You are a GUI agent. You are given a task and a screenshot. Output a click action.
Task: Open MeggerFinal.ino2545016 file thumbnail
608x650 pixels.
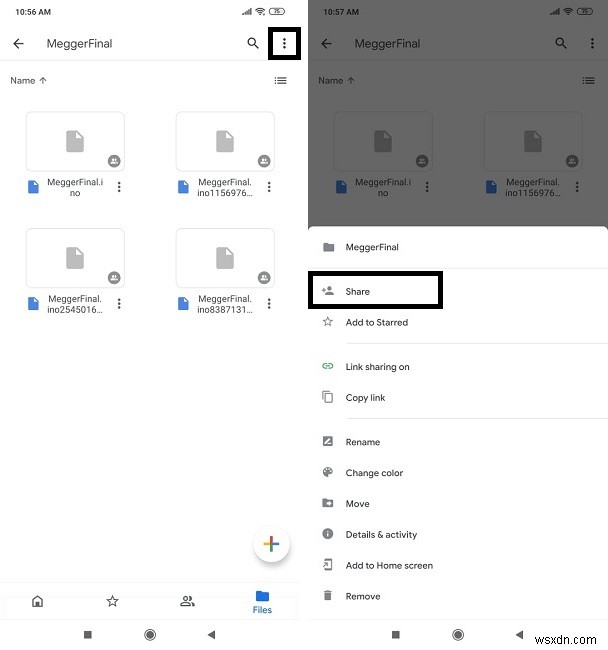tap(75, 258)
